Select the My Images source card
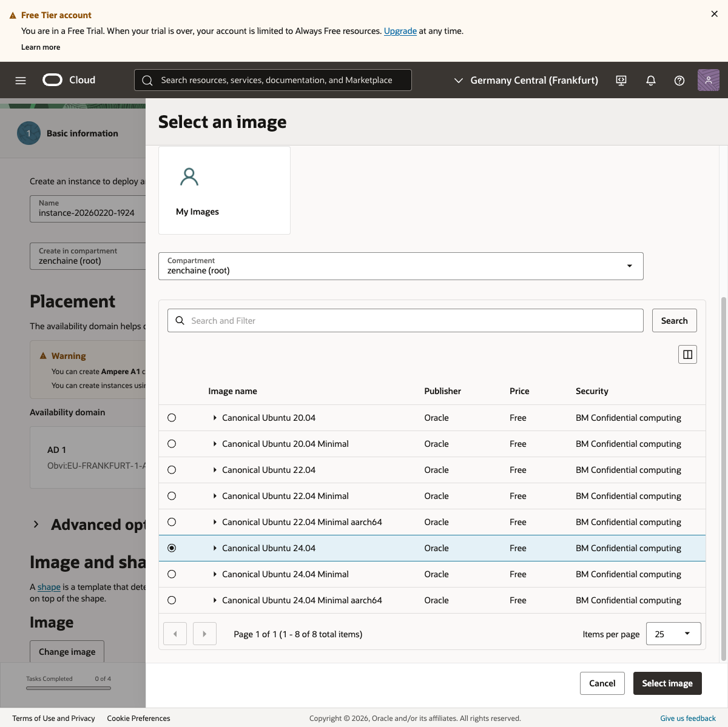The width and height of the screenshot is (728, 727). tap(224, 190)
